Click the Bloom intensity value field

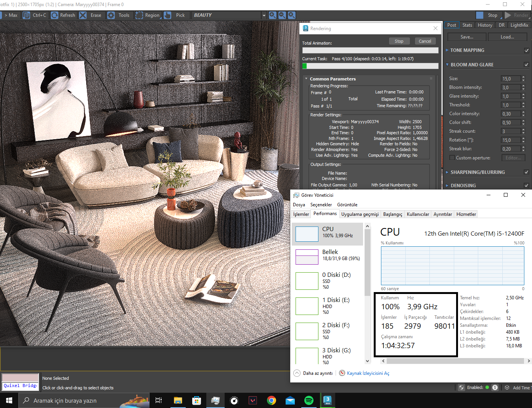(x=510, y=87)
